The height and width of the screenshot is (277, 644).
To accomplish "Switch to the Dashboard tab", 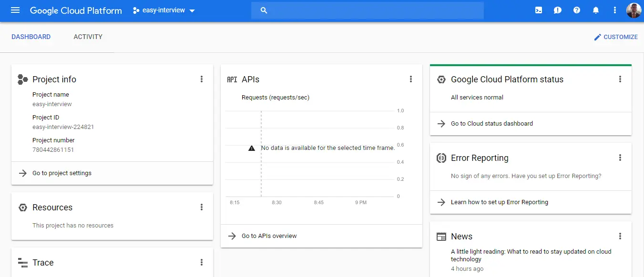I will click(x=31, y=37).
